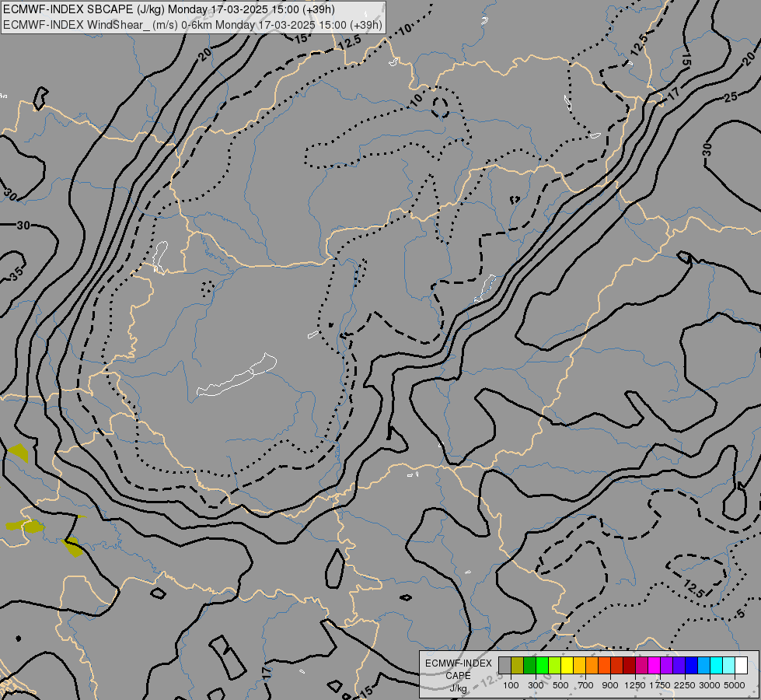Pick the pure blue legend swatch
This screenshot has height=700, width=761.
[691, 665]
